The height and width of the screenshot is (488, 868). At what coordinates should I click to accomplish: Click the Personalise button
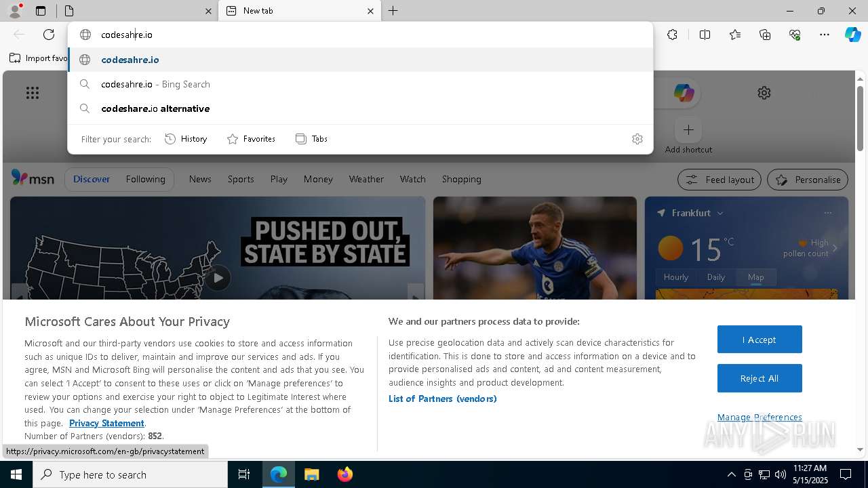[808, 180]
